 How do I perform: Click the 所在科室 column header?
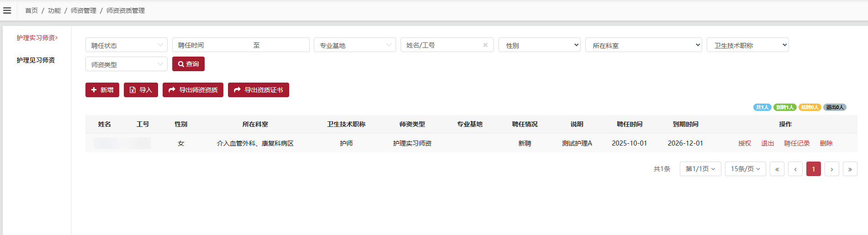[x=255, y=124]
